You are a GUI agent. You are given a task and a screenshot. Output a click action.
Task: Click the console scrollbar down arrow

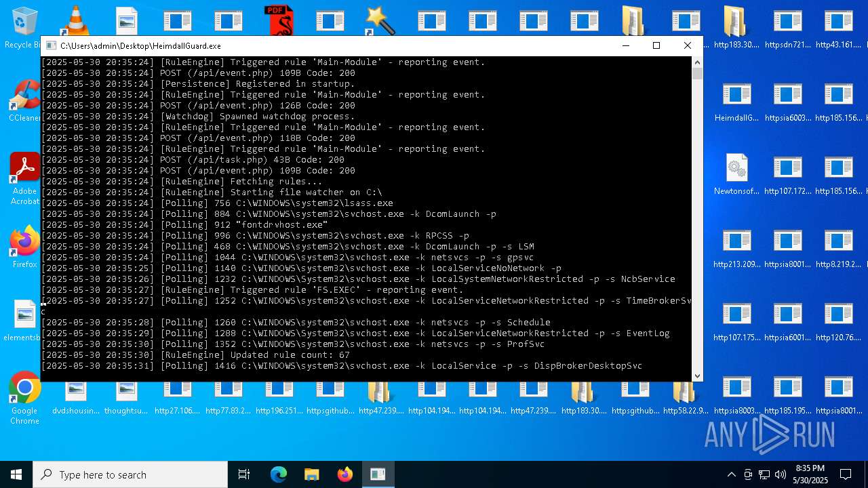(697, 375)
